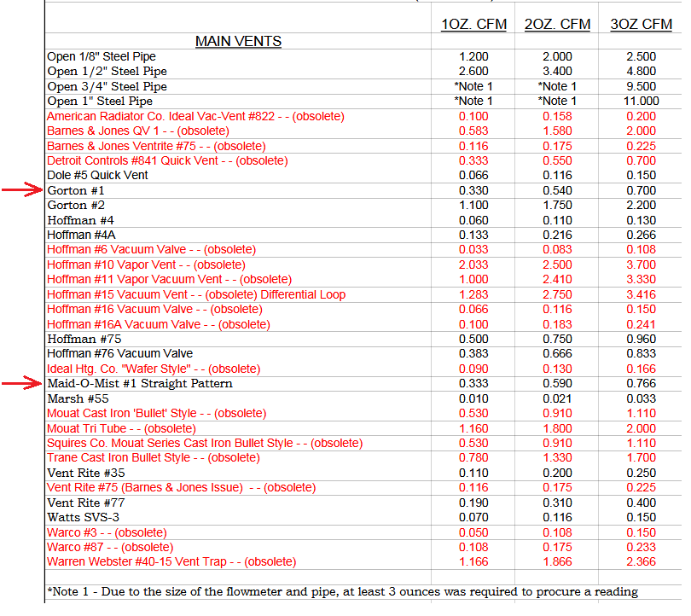Select Hoffman #75 1oz value 0.500
The image size is (691, 616).
click(x=473, y=340)
